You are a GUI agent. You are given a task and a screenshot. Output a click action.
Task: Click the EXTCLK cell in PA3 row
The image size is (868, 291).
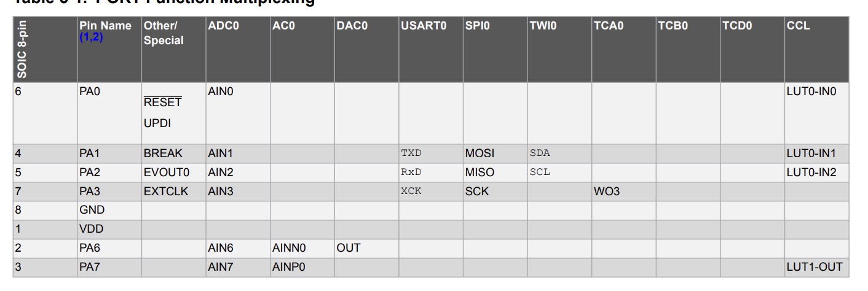[166, 191]
